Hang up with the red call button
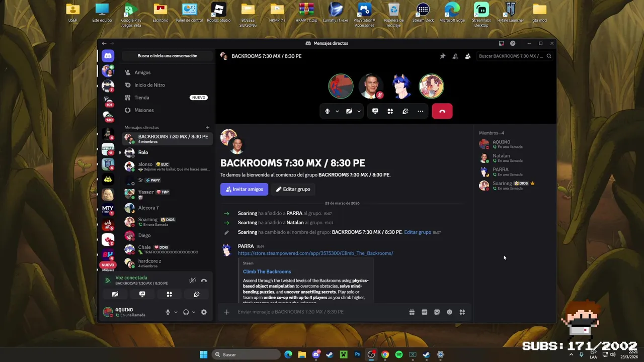Viewport: 644px width, 362px height. [x=442, y=111]
